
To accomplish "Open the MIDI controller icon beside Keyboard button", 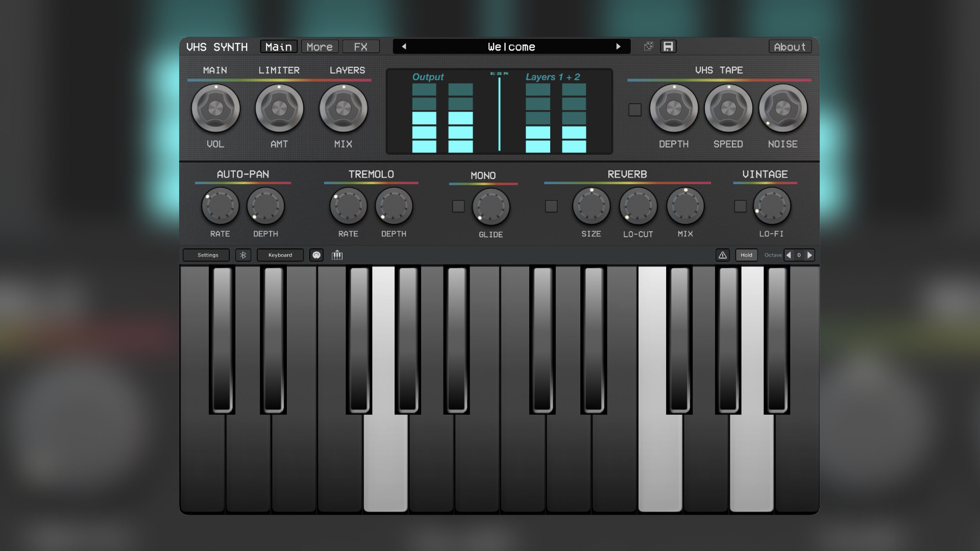I will pyautogui.click(x=316, y=255).
